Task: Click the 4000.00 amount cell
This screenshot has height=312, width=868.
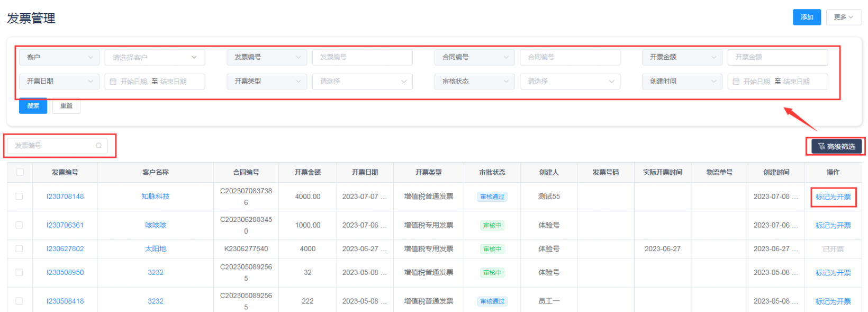Action: (x=308, y=197)
